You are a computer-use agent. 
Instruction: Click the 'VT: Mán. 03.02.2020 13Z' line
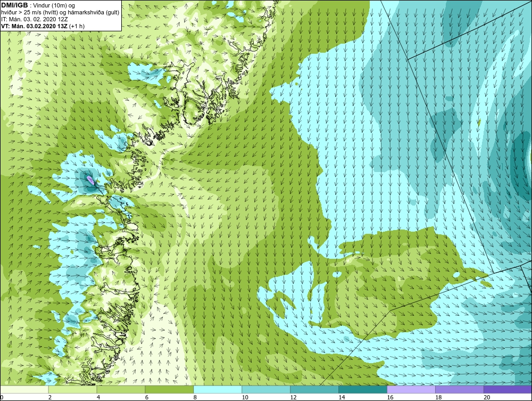(35, 26)
